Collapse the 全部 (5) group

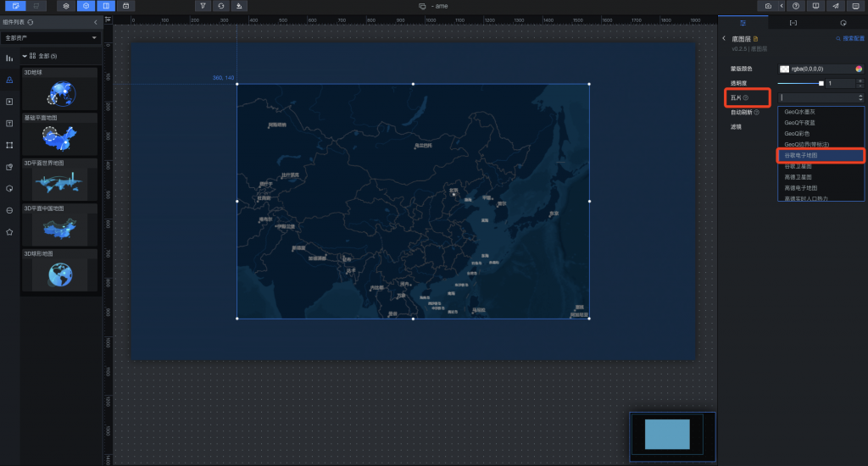(25, 56)
